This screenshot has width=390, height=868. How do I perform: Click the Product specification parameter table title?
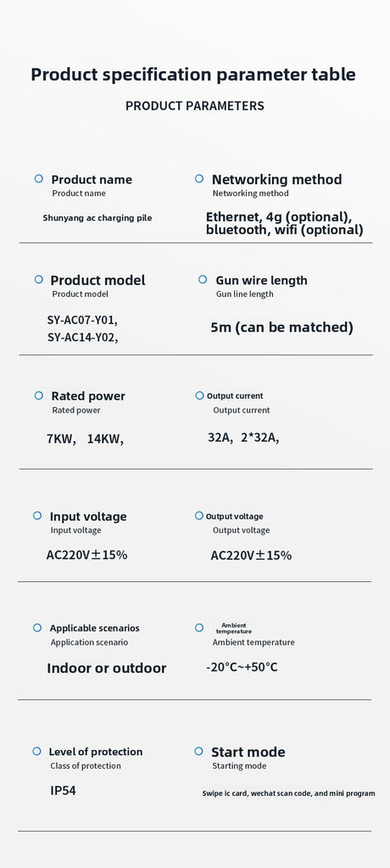click(x=193, y=75)
